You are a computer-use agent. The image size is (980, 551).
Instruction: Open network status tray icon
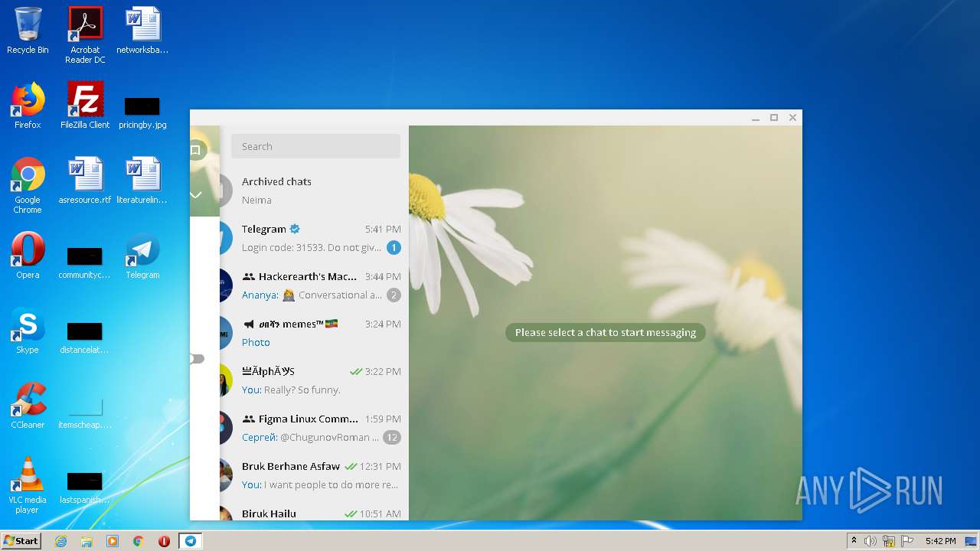click(889, 541)
